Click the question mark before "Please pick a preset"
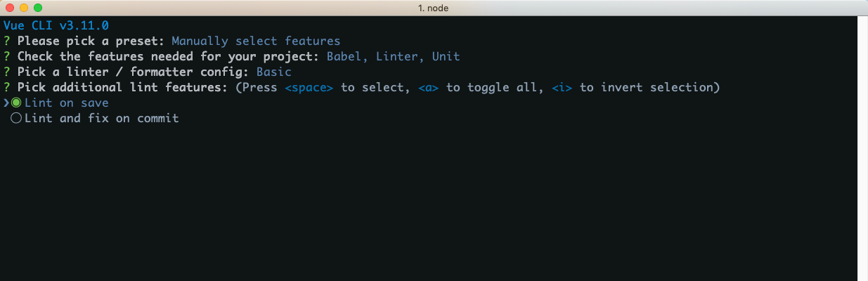This screenshot has width=868, height=281. coord(6,41)
